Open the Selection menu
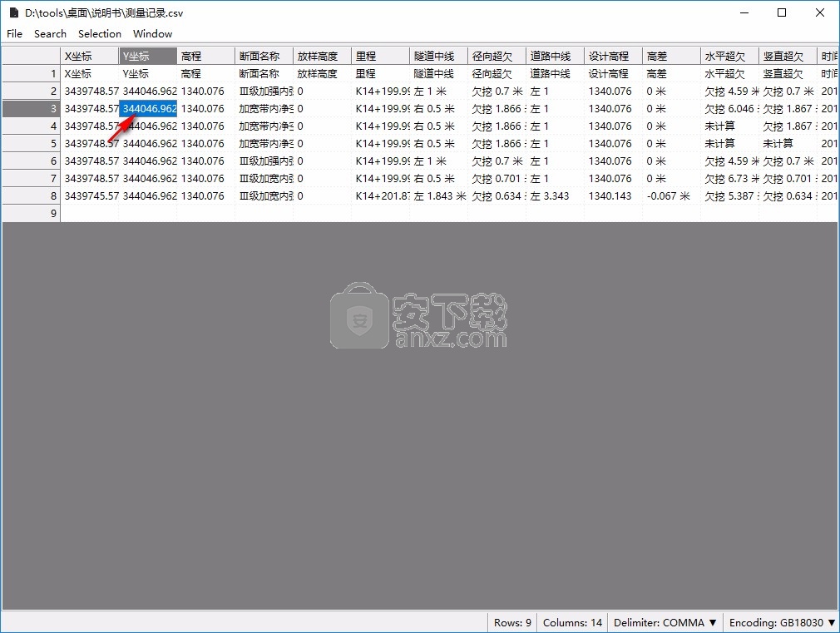Image resolution: width=840 pixels, height=633 pixels. point(100,34)
